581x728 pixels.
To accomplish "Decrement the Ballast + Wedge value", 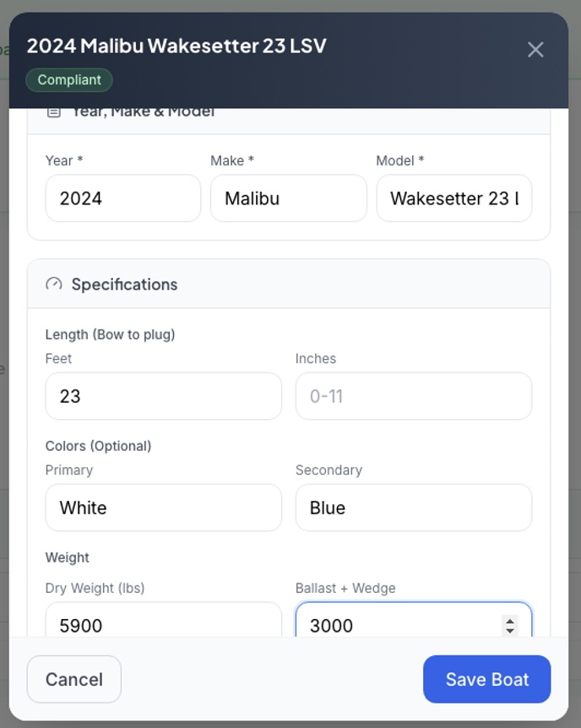I will tap(510, 630).
